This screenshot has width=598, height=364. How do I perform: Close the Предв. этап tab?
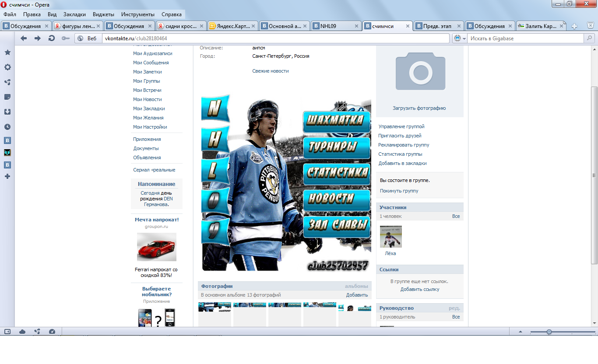[x=458, y=26]
